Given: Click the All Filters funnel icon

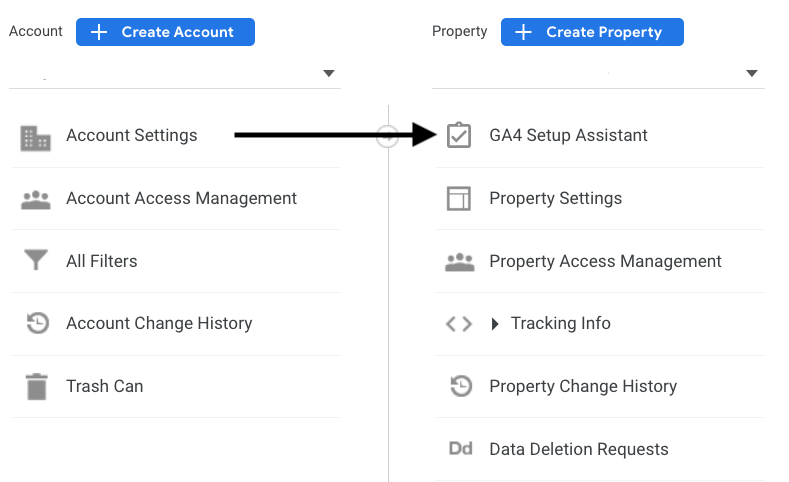Looking at the screenshot, I should coord(36,260).
